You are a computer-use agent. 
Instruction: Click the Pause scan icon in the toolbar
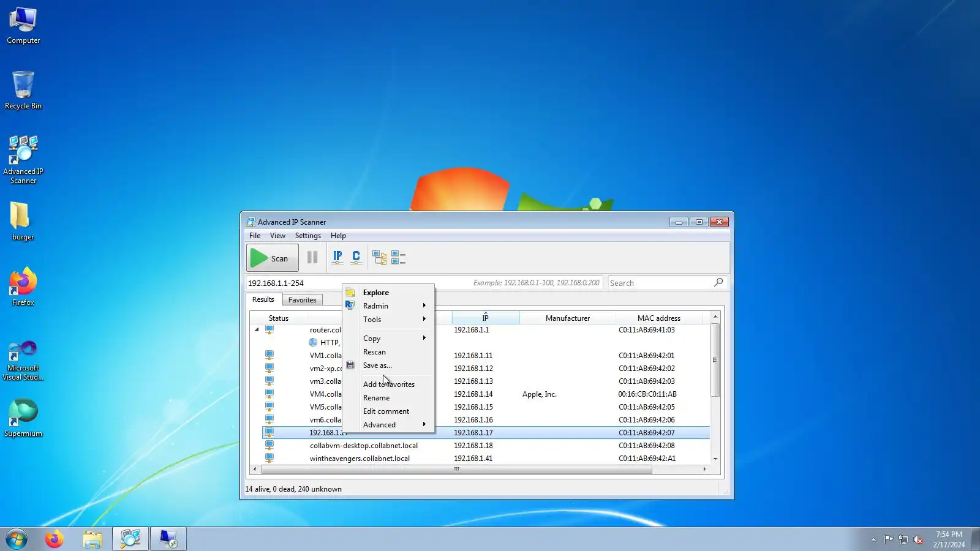tap(312, 258)
